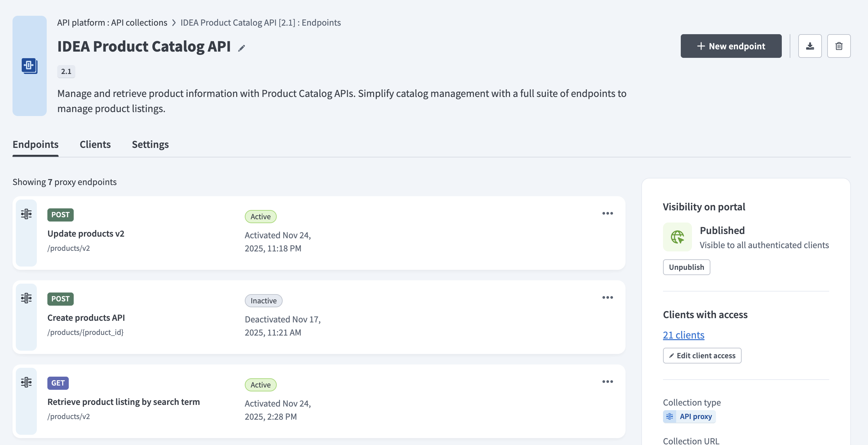The width and height of the screenshot is (868, 445).
Task: Open the Update products v2 endpoint
Action: click(86, 234)
